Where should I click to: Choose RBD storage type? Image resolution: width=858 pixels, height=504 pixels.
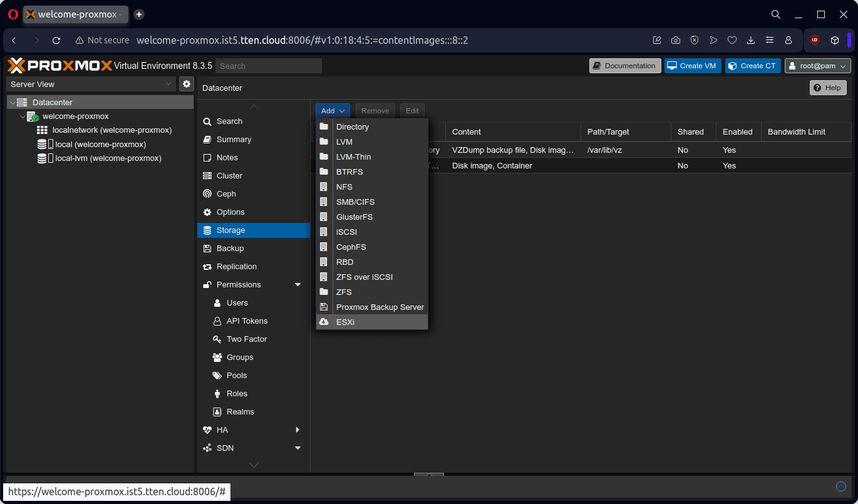point(372,262)
